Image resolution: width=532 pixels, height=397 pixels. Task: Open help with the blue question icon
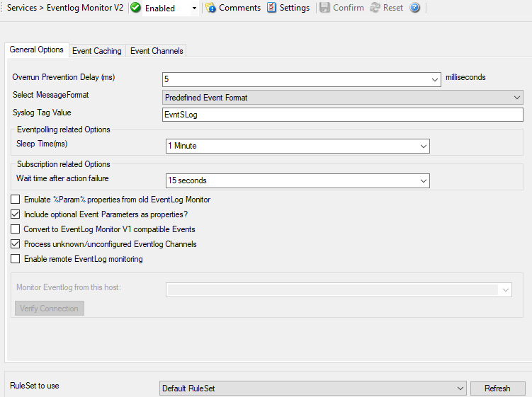tap(415, 8)
